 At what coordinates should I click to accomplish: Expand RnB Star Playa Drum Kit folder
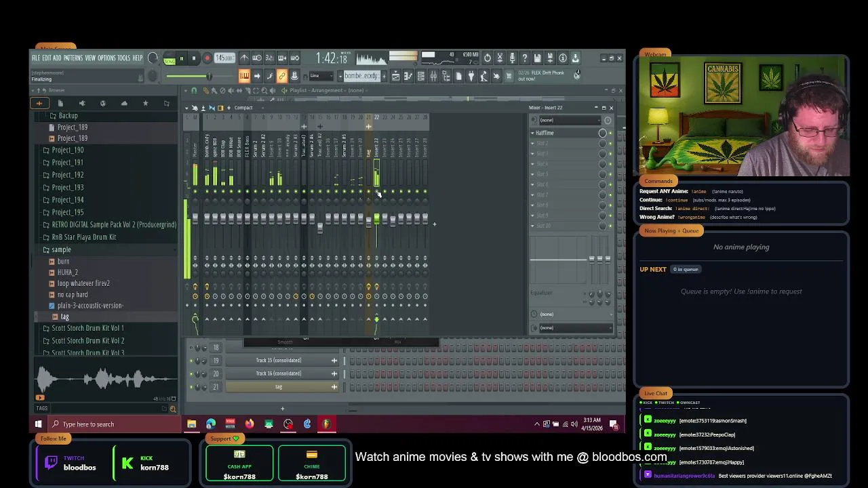(84, 237)
